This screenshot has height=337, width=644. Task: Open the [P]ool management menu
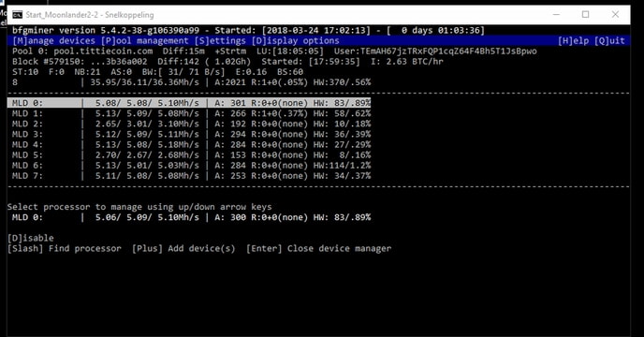pos(144,40)
